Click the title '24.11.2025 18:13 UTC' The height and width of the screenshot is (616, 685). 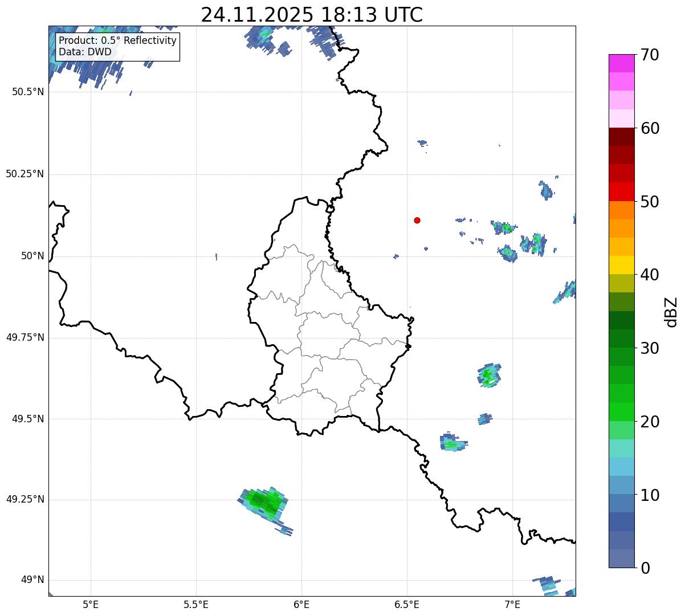point(312,15)
